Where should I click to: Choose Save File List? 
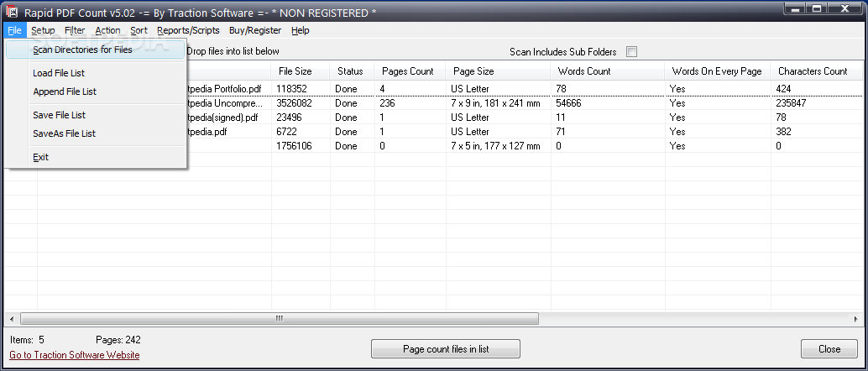tap(95, 115)
